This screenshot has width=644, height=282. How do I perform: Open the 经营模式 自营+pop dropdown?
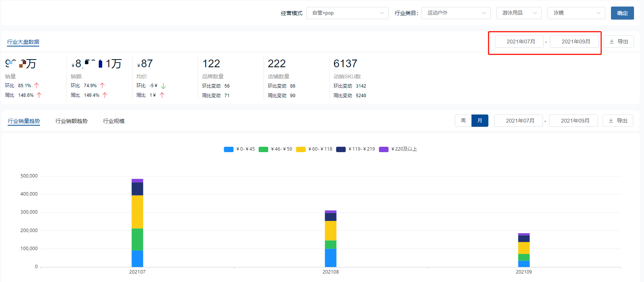coord(347,13)
